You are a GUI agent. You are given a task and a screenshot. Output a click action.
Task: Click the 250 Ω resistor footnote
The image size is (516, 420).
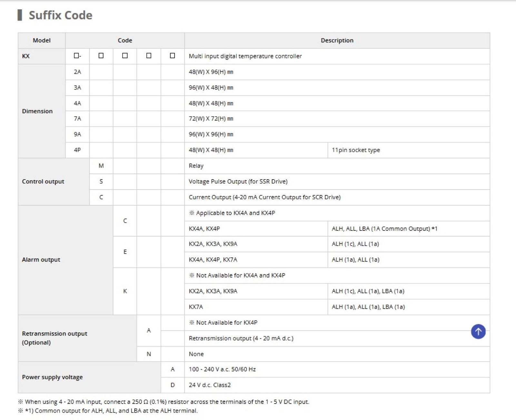[164, 402]
